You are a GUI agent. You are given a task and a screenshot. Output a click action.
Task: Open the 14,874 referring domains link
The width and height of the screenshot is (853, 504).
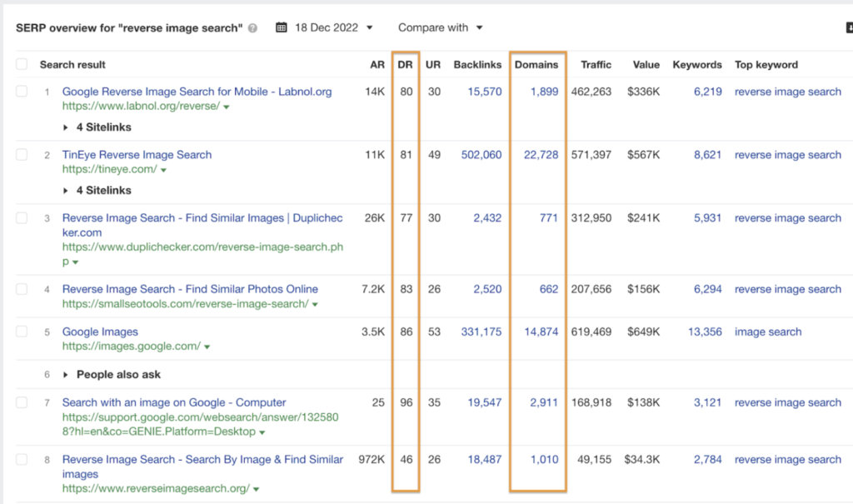[x=541, y=332]
